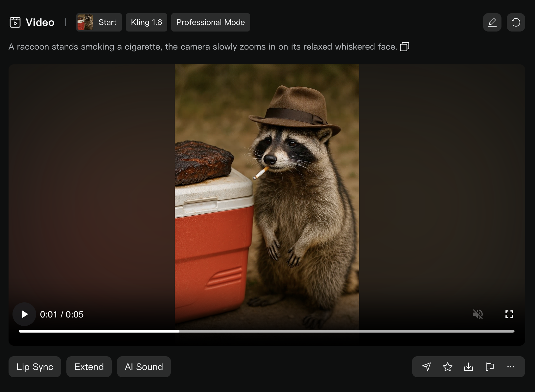Enter fullscreen video mode
Screen dimensions: 535x392
point(509,314)
